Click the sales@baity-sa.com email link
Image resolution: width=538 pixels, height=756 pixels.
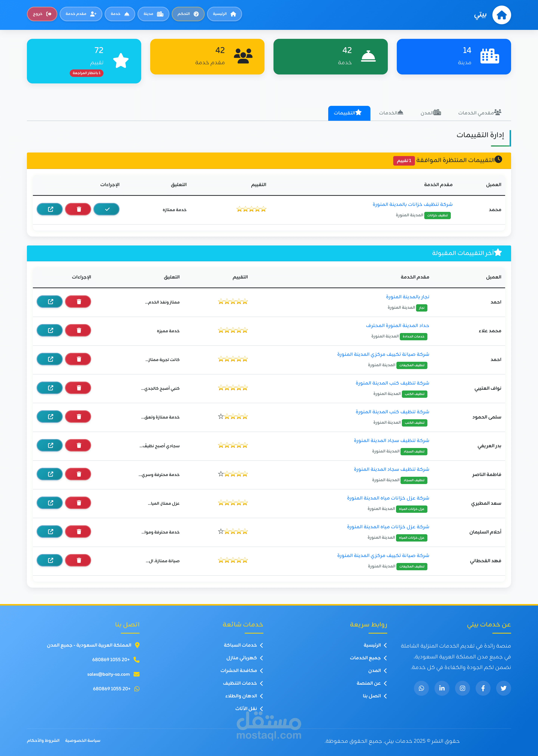tap(108, 674)
